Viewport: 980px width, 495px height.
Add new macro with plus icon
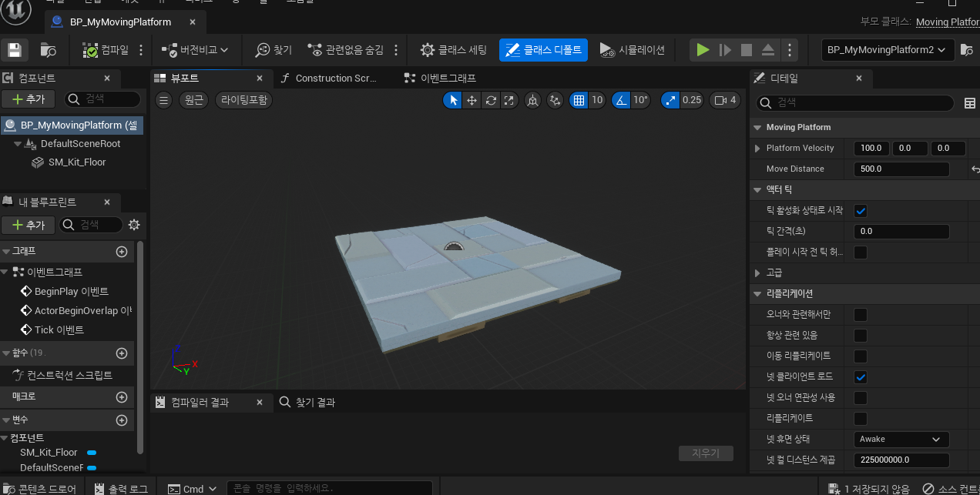(x=121, y=397)
